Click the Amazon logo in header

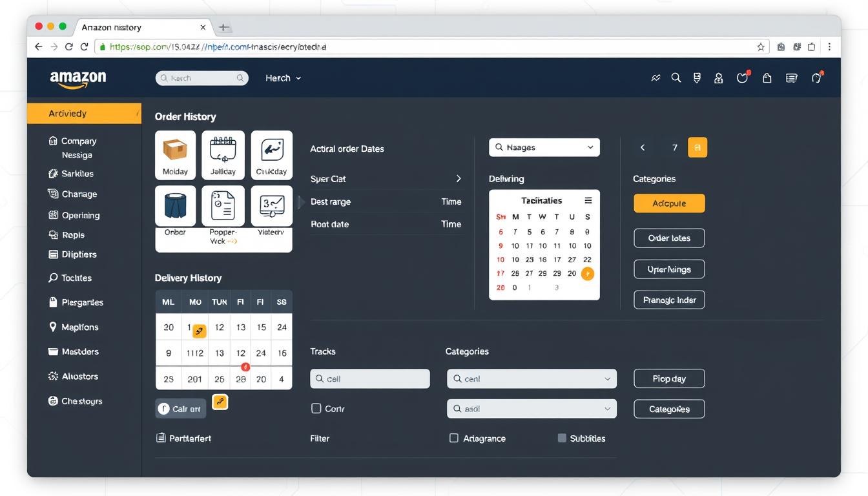pos(77,78)
